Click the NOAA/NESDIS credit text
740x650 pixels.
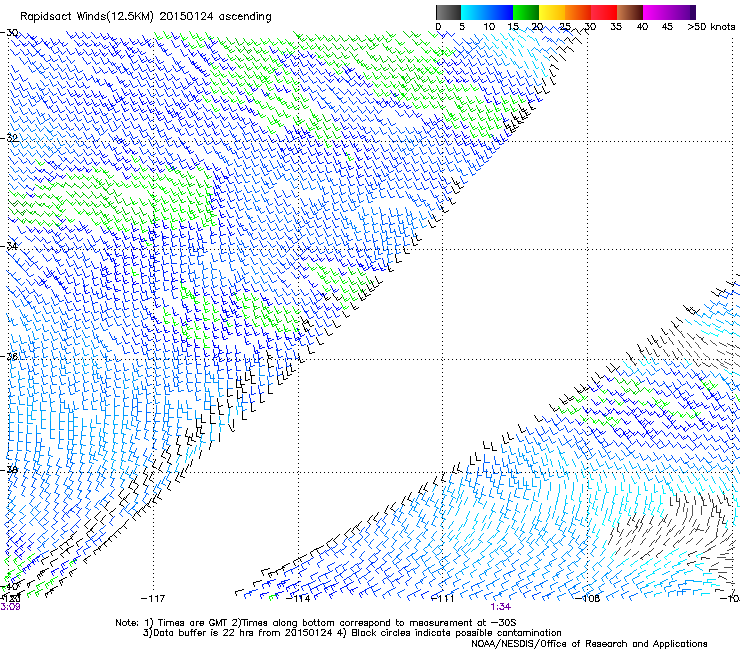click(x=589, y=644)
